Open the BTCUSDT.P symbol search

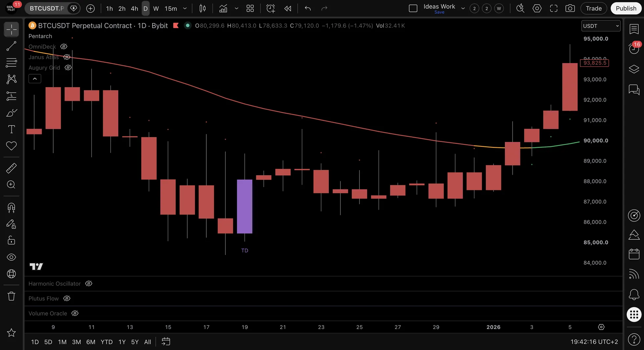point(46,9)
